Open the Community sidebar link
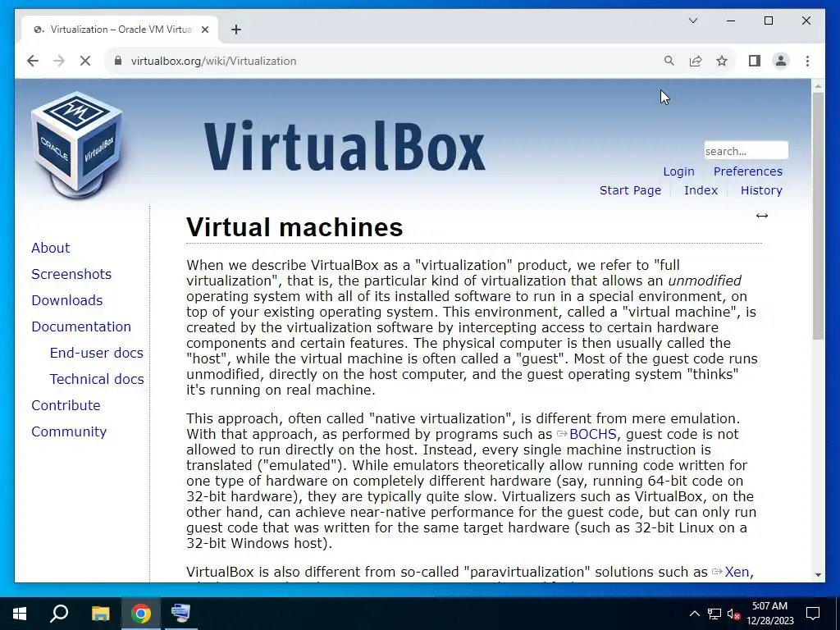Viewport: 840px width, 630px height. (x=69, y=431)
